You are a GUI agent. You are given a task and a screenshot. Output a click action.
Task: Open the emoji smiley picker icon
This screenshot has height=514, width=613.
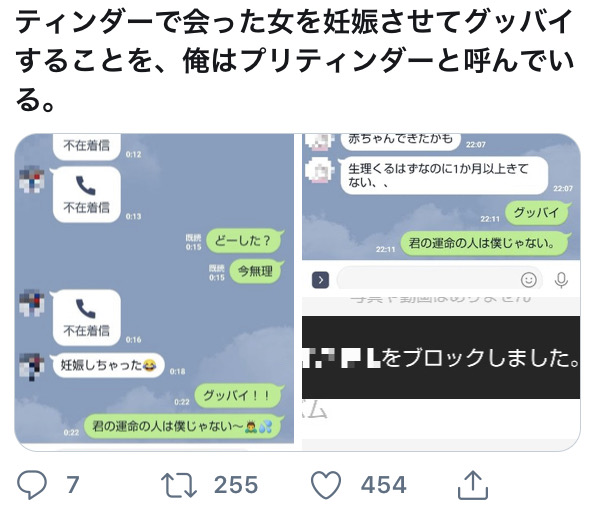(x=529, y=279)
